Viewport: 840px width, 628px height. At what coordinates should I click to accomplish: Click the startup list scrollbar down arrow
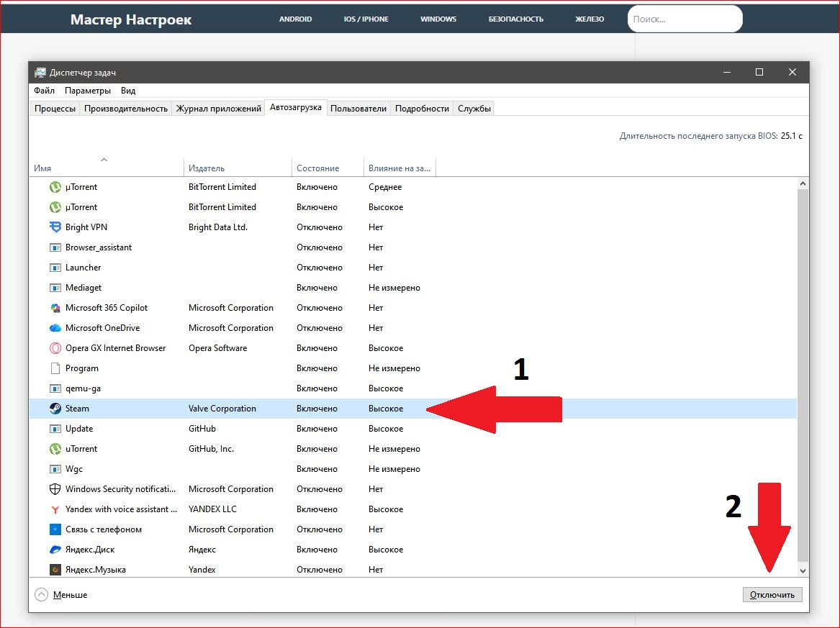point(803,570)
